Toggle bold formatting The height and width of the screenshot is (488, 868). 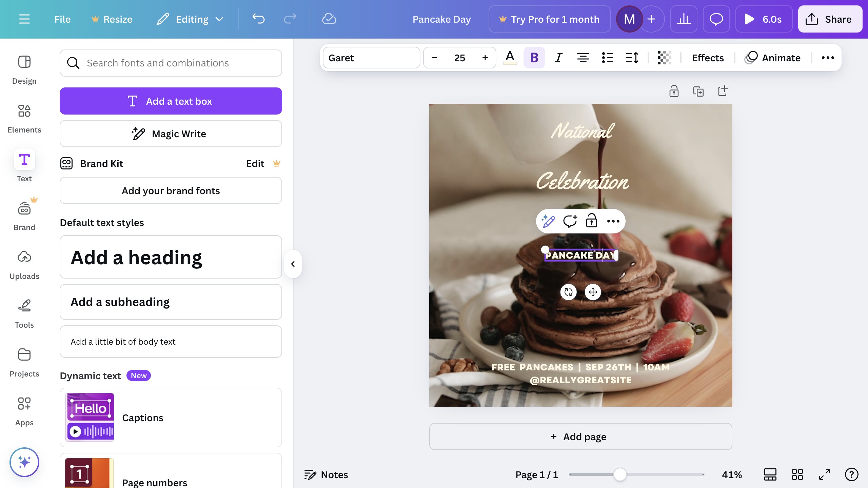[534, 58]
